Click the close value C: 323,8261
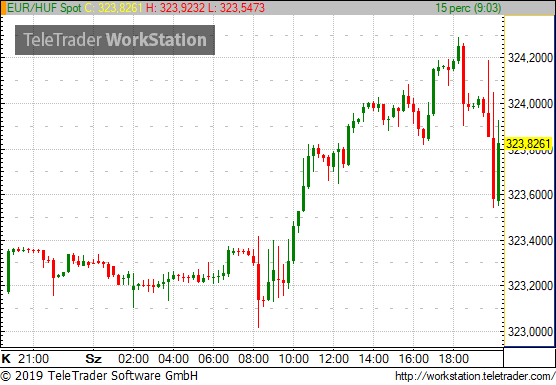This screenshot has height=385, width=556. (113, 8)
